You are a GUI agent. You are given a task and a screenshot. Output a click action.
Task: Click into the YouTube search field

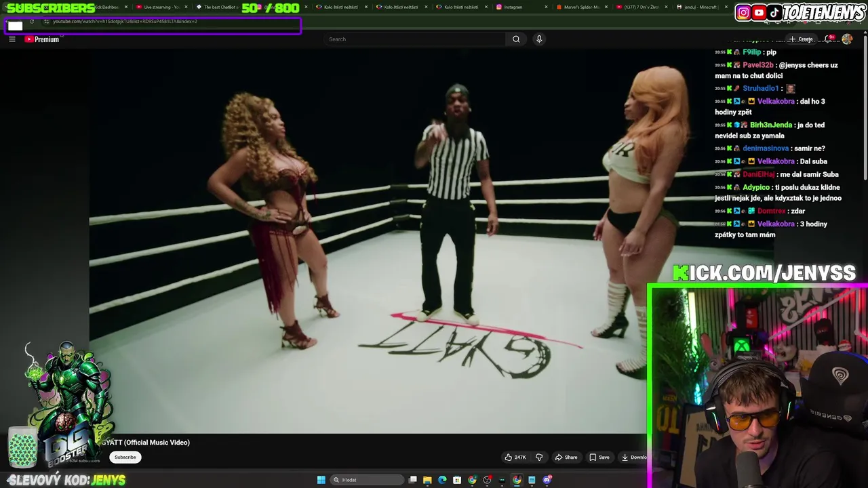click(415, 39)
